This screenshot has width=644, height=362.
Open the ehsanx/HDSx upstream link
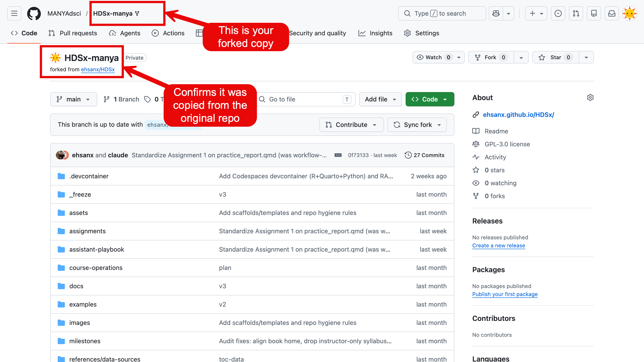pos(98,69)
